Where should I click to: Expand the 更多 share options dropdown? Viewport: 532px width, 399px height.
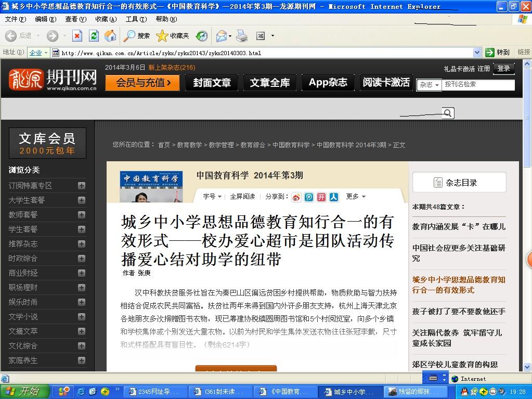point(356,197)
